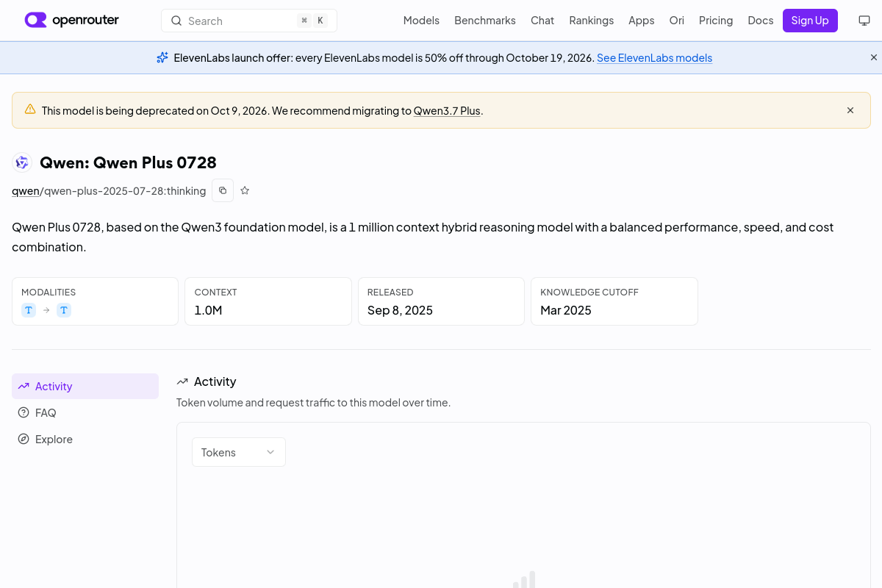Open Ori in the top navigation
882x588 pixels.
[x=677, y=21]
